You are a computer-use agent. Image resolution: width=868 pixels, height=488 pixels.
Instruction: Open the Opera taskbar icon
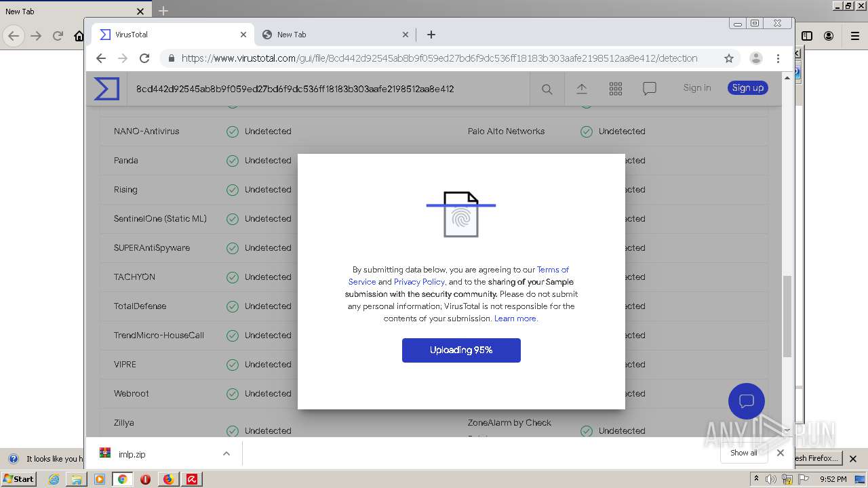(x=145, y=479)
